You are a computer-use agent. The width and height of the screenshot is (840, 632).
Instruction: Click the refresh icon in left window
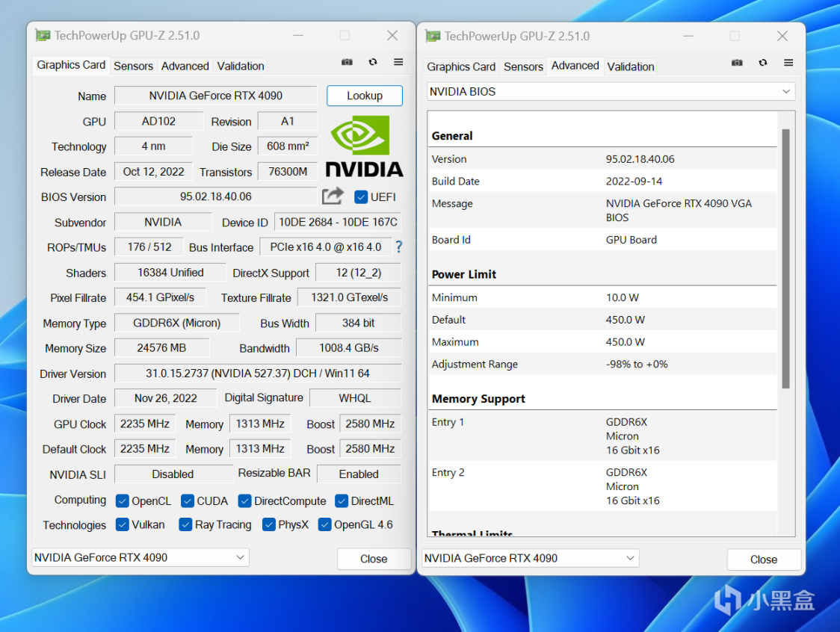click(373, 62)
